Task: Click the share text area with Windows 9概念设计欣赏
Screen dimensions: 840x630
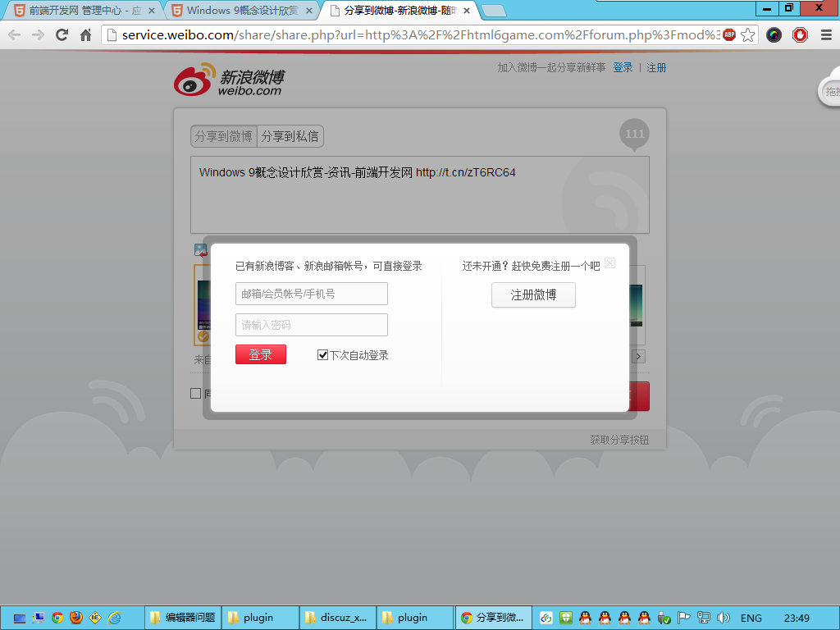Action: (x=420, y=195)
